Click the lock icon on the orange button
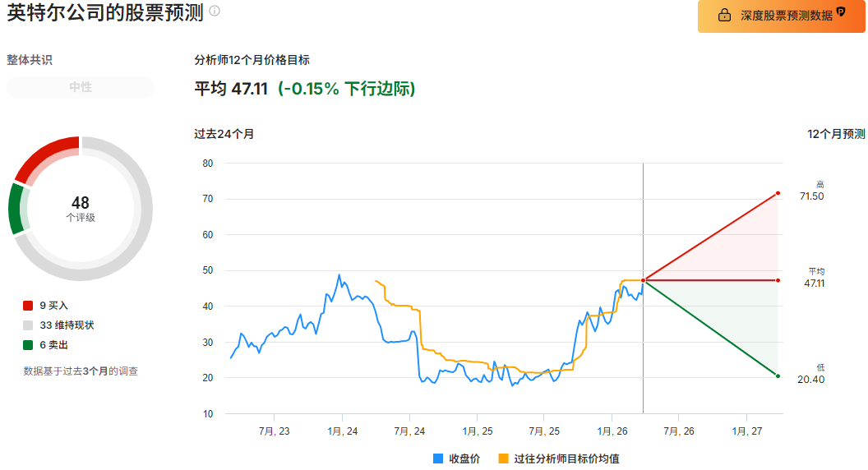 (x=724, y=15)
